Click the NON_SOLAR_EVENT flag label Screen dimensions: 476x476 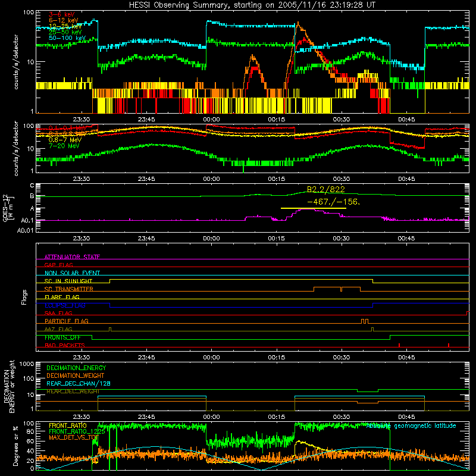(x=72, y=273)
